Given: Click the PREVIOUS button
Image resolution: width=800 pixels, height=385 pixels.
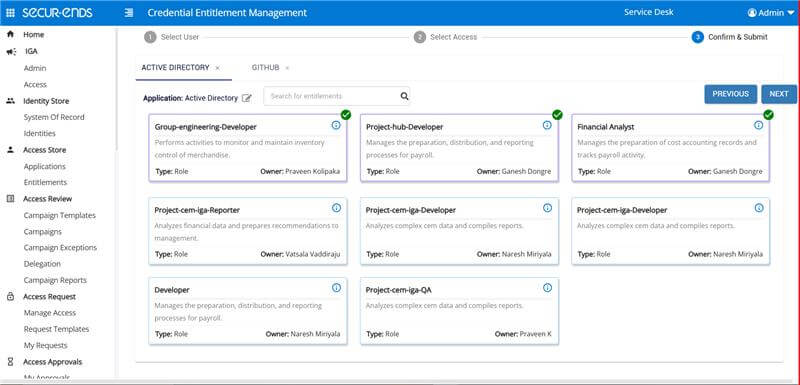Looking at the screenshot, I should click(731, 94).
